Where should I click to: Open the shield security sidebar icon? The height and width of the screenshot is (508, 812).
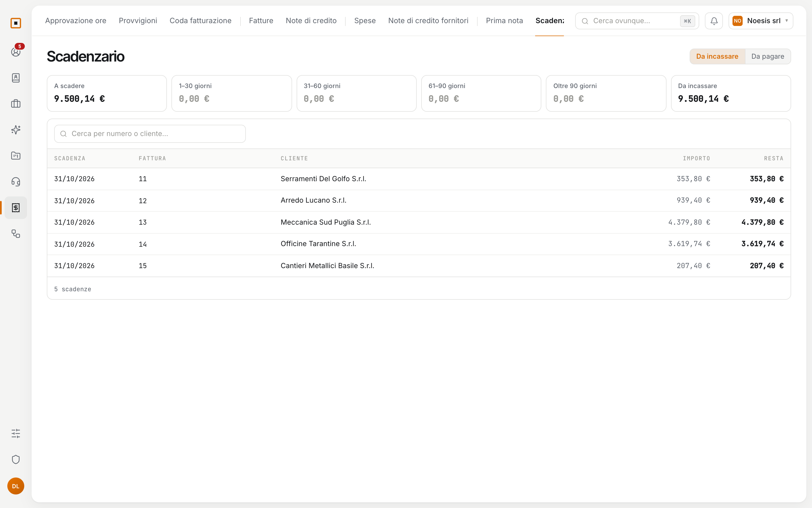click(x=16, y=460)
